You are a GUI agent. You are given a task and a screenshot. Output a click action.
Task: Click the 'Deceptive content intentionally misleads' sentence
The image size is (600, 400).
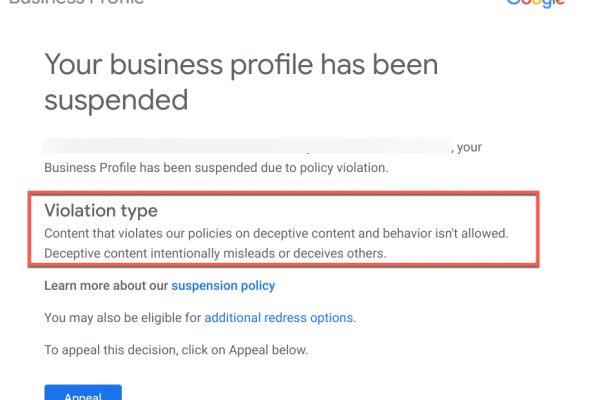coord(215,253)
